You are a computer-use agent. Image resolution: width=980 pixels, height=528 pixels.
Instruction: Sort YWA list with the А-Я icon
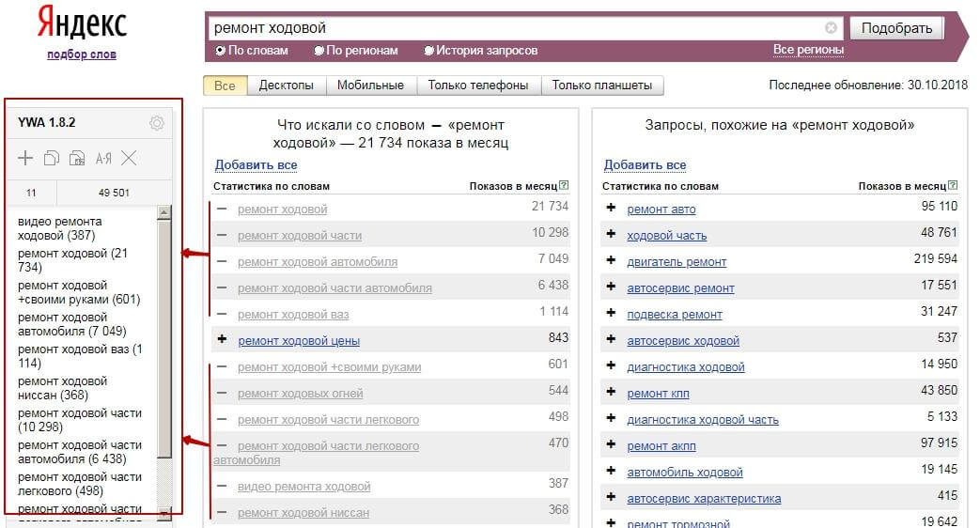103,159
